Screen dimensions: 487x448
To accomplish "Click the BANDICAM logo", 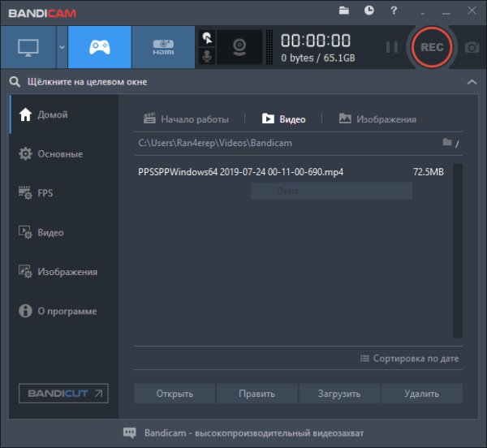I will 42,13.
